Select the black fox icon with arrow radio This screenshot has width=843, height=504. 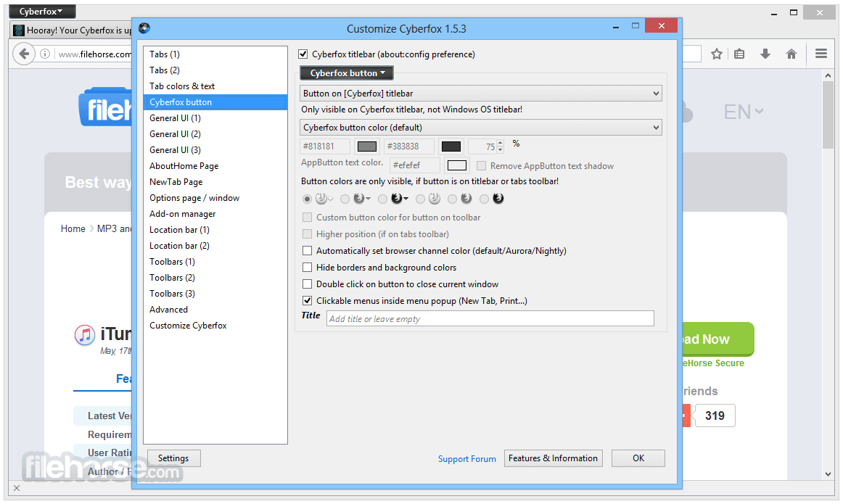[382, 199]
